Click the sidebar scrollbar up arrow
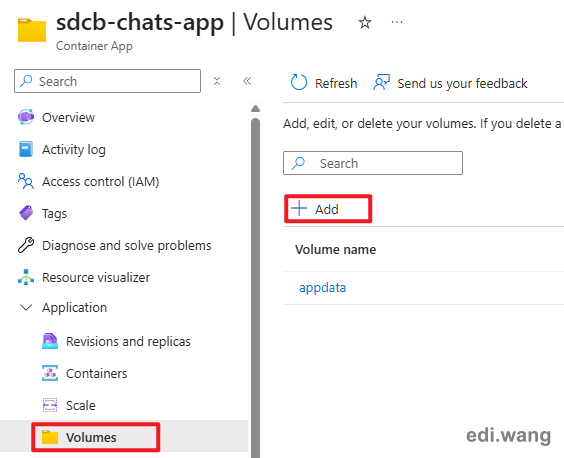The height and width of the screenshot is (458, 564). point(255,109)
